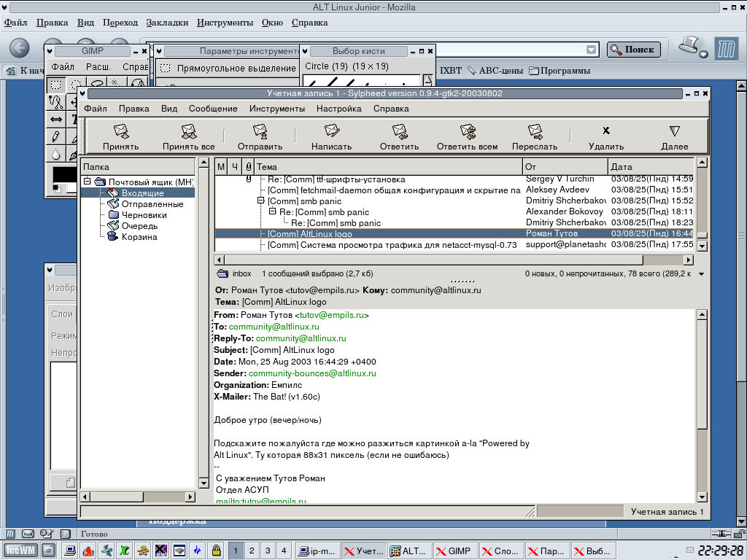
Task: Select GIMP rectangular selection tool
Action: (56, 85)
